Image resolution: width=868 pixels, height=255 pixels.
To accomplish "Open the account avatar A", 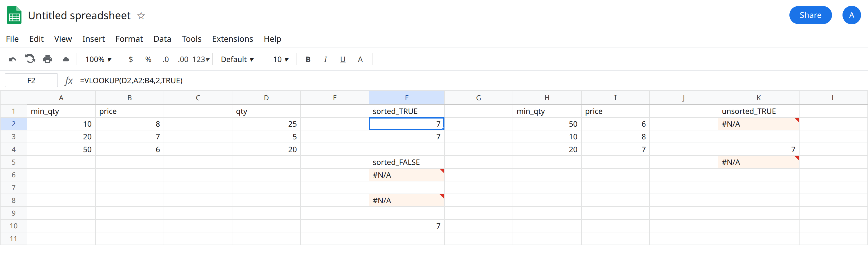I will [851, 15].
